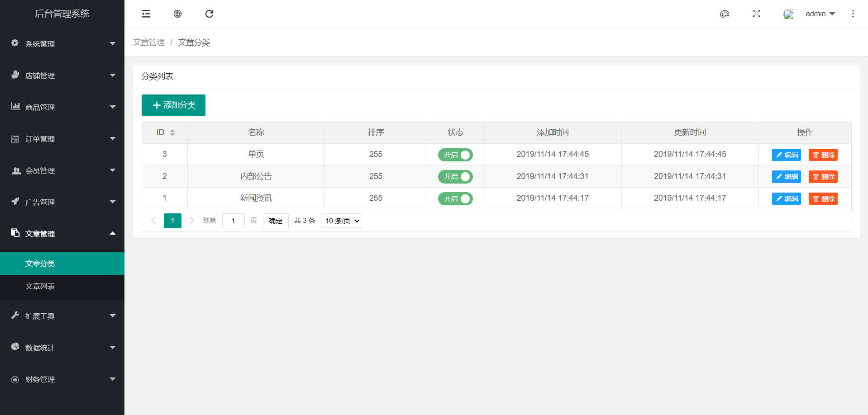The width and height of the screenshot is (868, 415).
Task: Edit the 新闻资讯 category row
Action: pyautogui.click(x=786, y=198)
